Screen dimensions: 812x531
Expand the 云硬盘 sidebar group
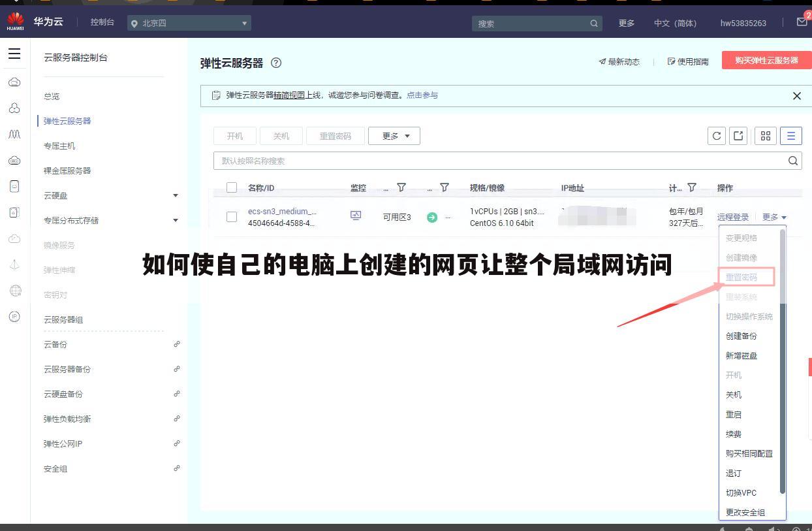pos(175,195)
